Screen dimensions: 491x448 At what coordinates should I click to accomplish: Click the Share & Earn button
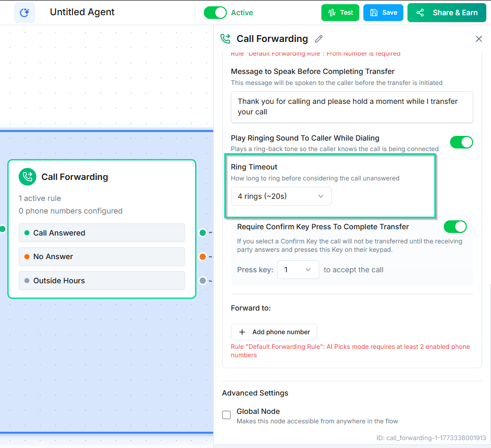coord(446,13)
